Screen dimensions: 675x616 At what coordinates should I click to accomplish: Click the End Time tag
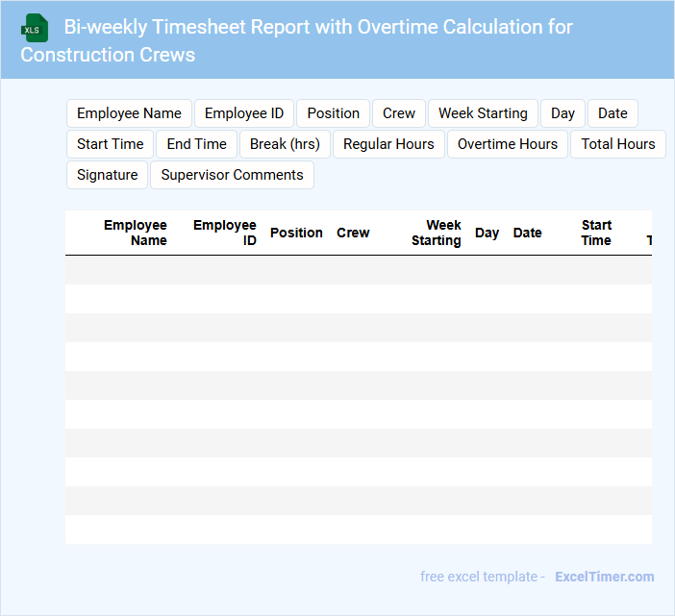pos(196,144)
